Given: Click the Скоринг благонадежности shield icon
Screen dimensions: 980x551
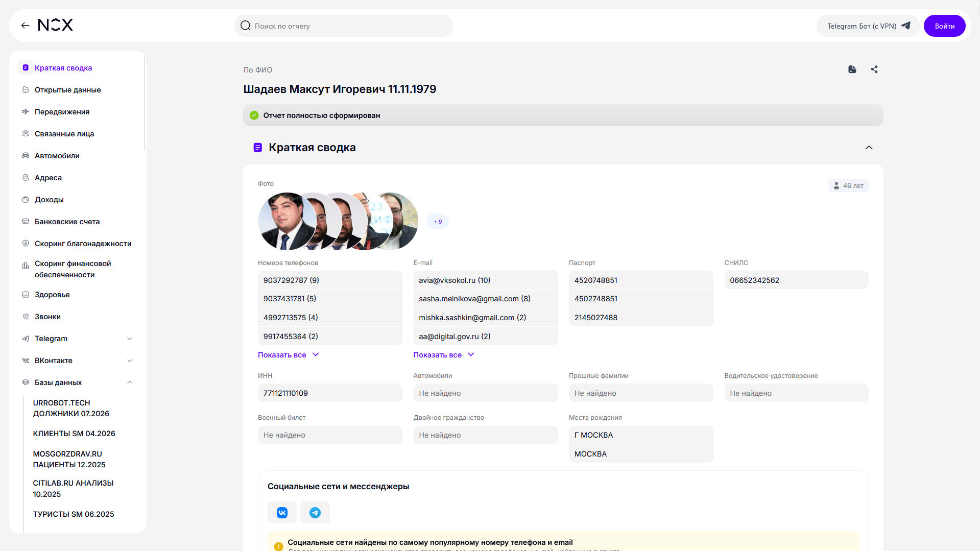Looking at the screenshot, I should 26,243.
